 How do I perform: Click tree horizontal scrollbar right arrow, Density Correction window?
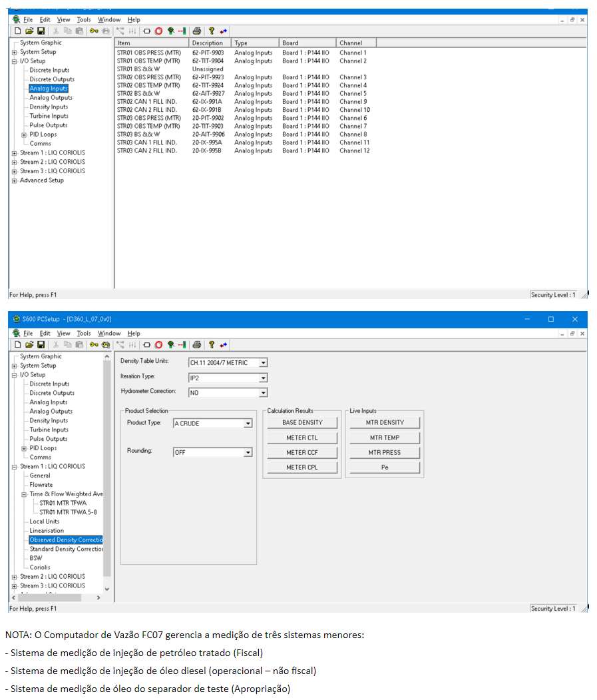[x=99, y=598]
